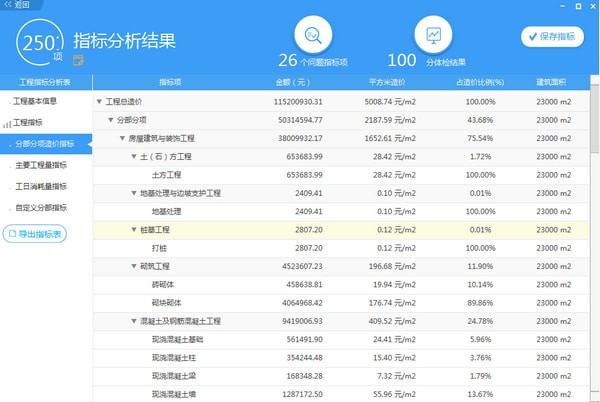Viewport: 600px width, 402px height.
Task: Collapse the 工程总造价 tree row
Action: click(99, 102)
